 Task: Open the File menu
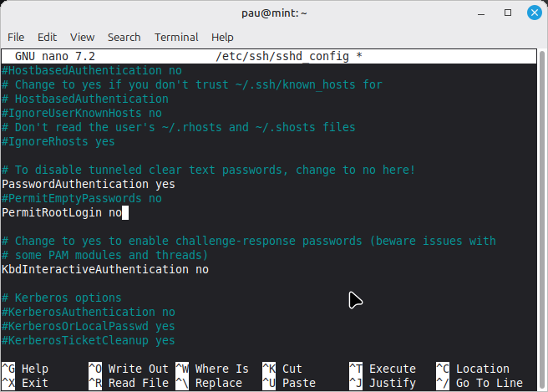16,37
